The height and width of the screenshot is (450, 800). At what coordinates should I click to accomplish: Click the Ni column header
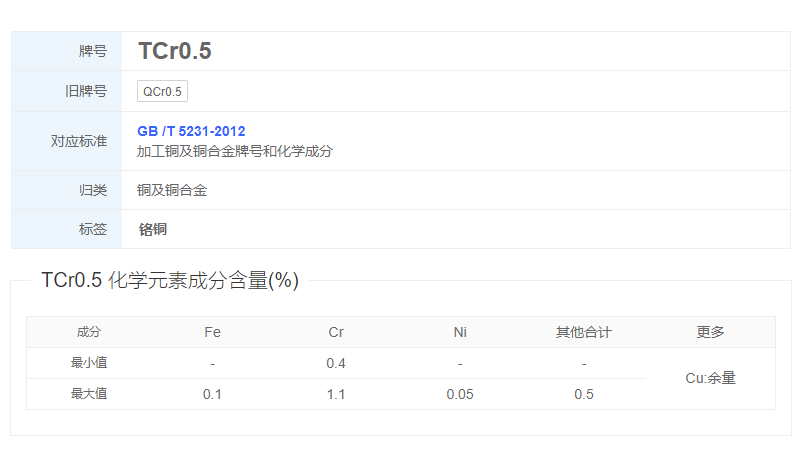pos(460,332)
